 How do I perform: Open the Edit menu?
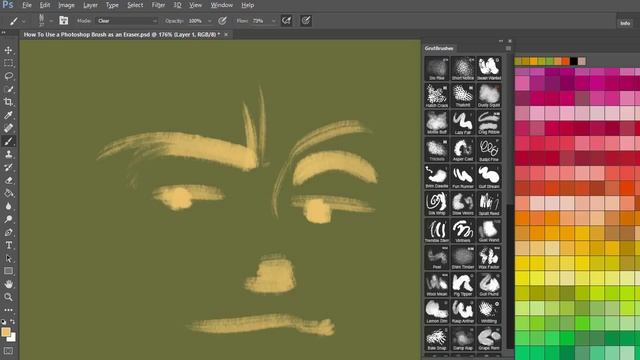[45, 5]
